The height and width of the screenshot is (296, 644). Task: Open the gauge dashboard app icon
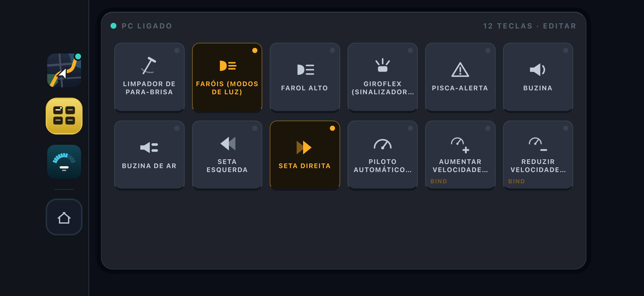(64, 162)
